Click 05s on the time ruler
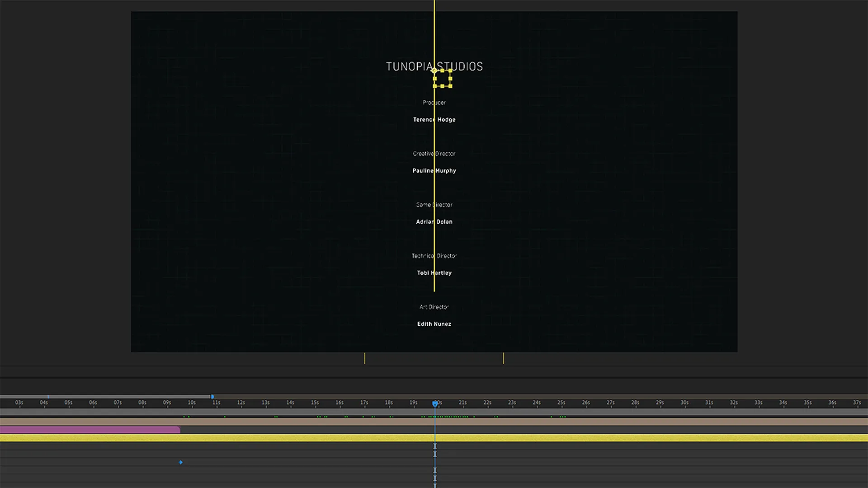868x488 pixels. coord(68,402)
